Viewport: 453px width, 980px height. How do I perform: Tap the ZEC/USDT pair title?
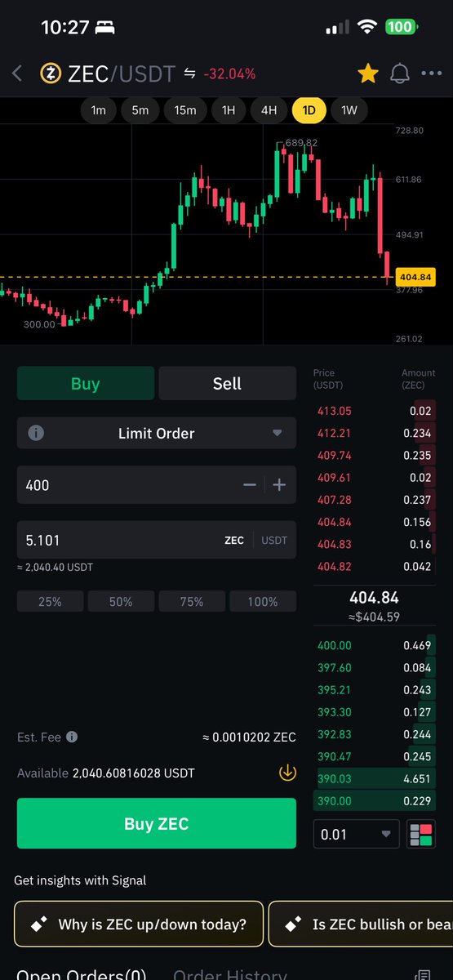coord(121,73)
